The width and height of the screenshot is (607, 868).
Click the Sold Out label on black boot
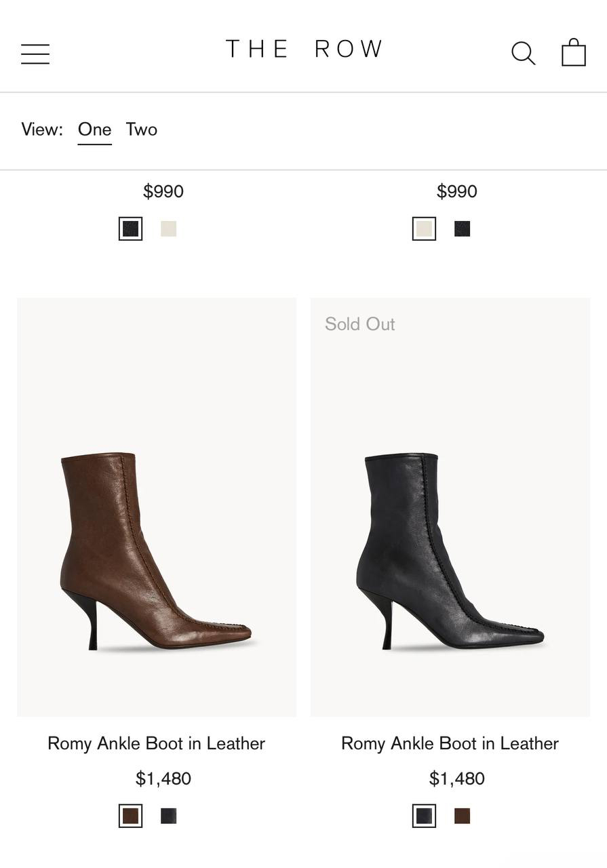359,324
